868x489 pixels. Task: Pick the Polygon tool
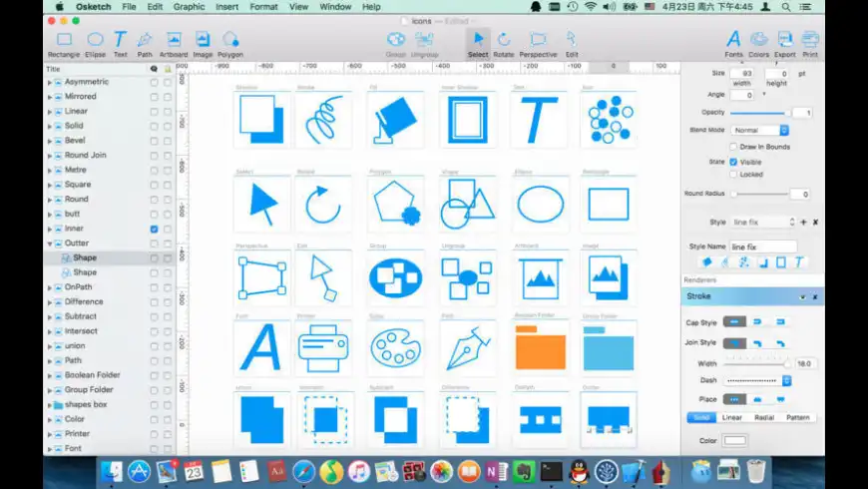(x=230, y=41)
